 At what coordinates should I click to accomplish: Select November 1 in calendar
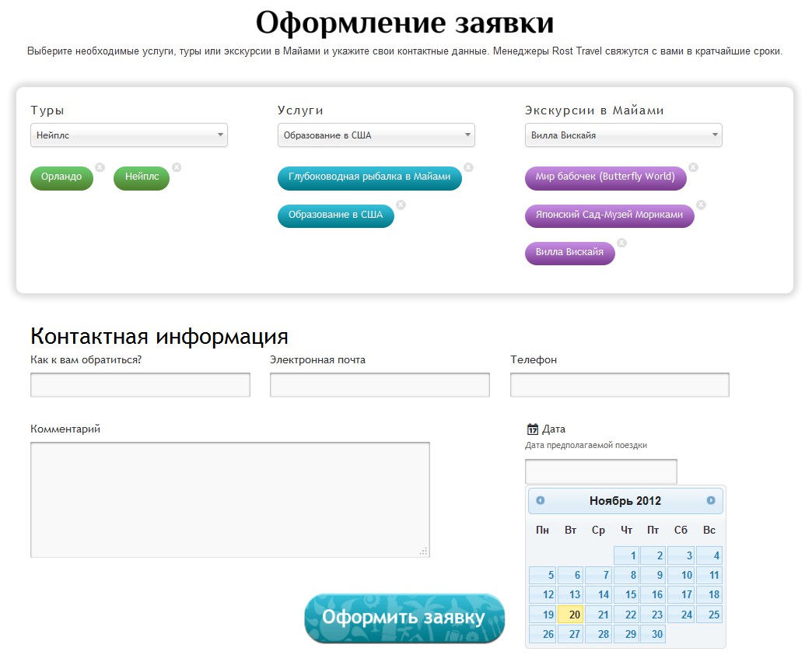[x=627, y=555]
